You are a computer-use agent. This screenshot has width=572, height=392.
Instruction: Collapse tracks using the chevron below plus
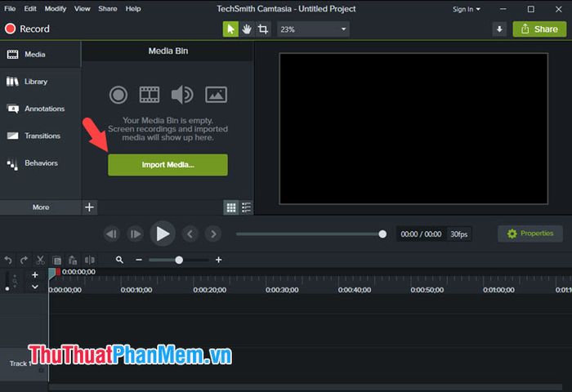34,287
